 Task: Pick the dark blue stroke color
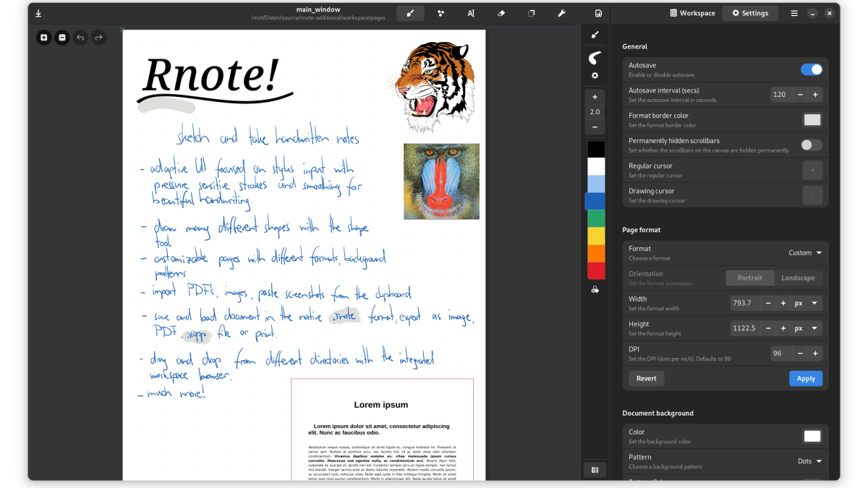(x=595, y=202)
